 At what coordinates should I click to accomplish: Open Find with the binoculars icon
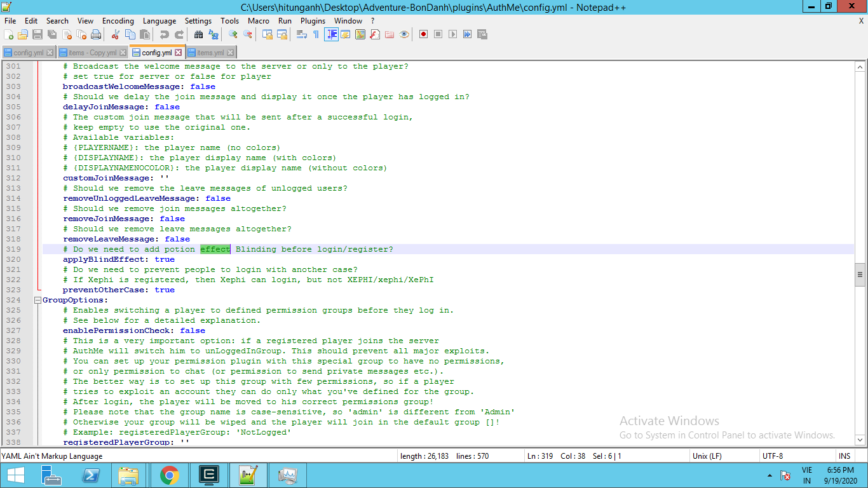[198, 34]
